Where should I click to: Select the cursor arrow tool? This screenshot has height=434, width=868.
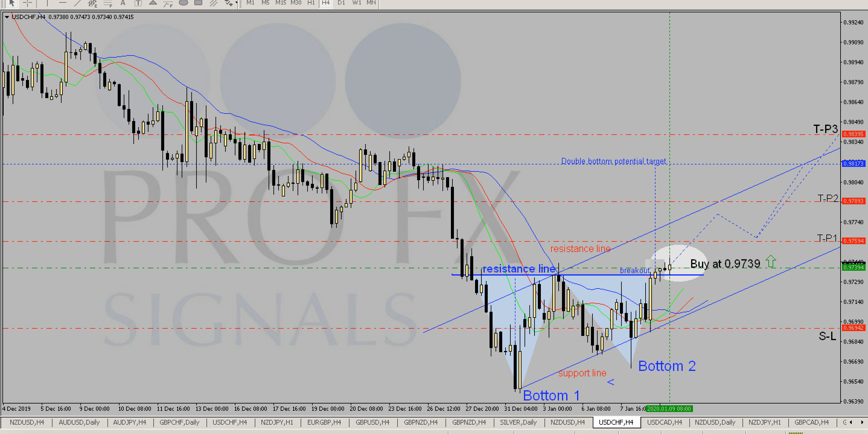point(12,3)
